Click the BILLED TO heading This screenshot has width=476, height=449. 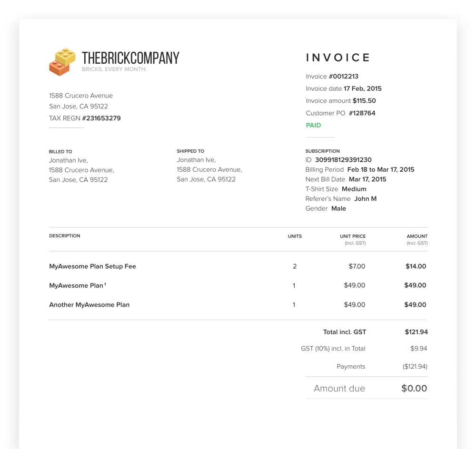click(60, 151)
